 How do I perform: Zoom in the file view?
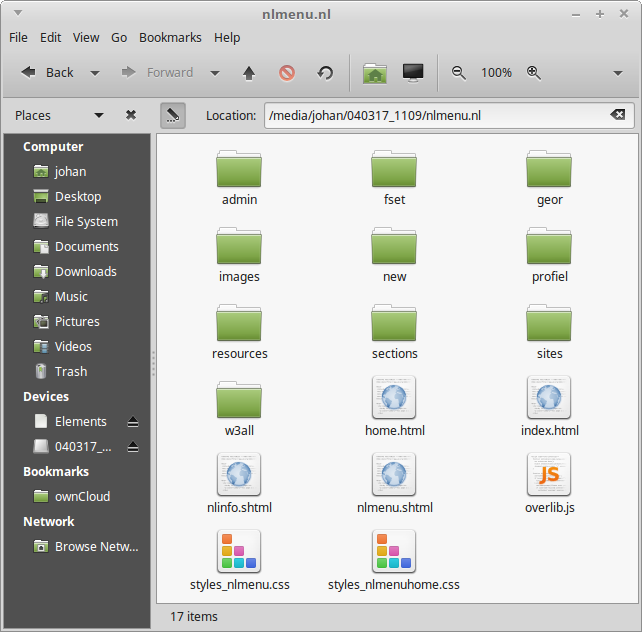pos(534,73)
